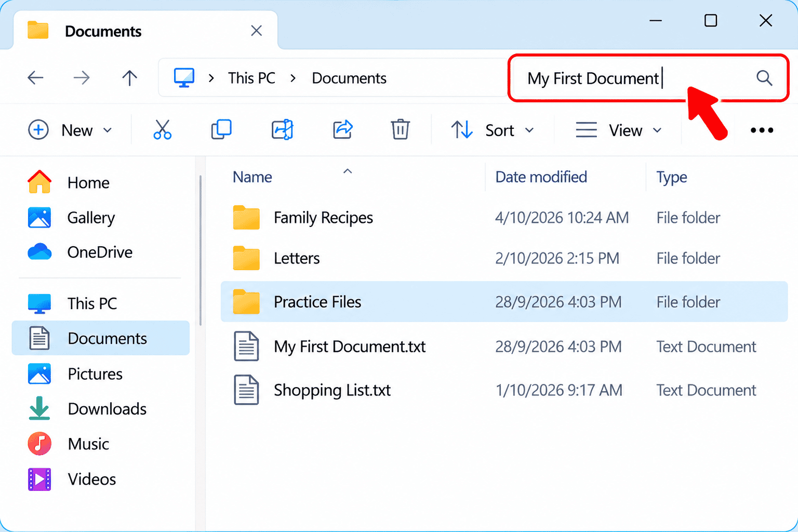Go back with the left arrow

coord(35,78)
